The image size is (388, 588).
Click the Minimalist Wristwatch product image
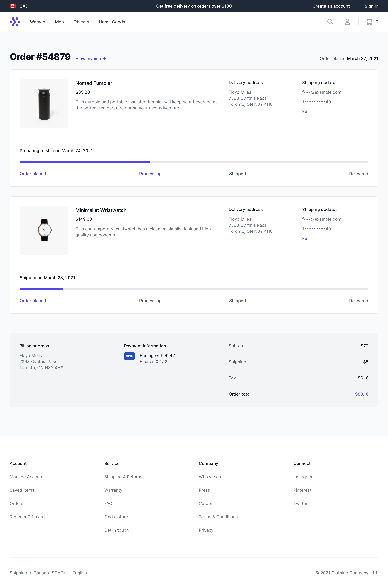(44, 231)
